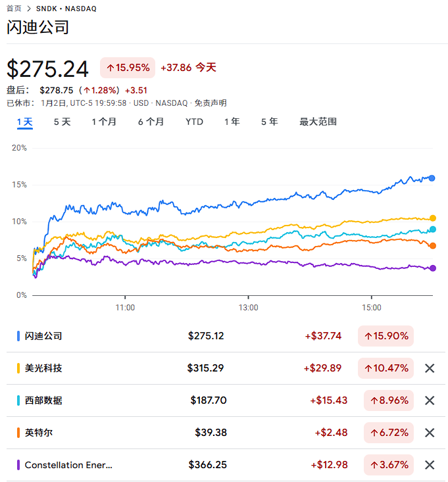
Task: Open the 西部数据 stock row
Action: tap(43, 400)
